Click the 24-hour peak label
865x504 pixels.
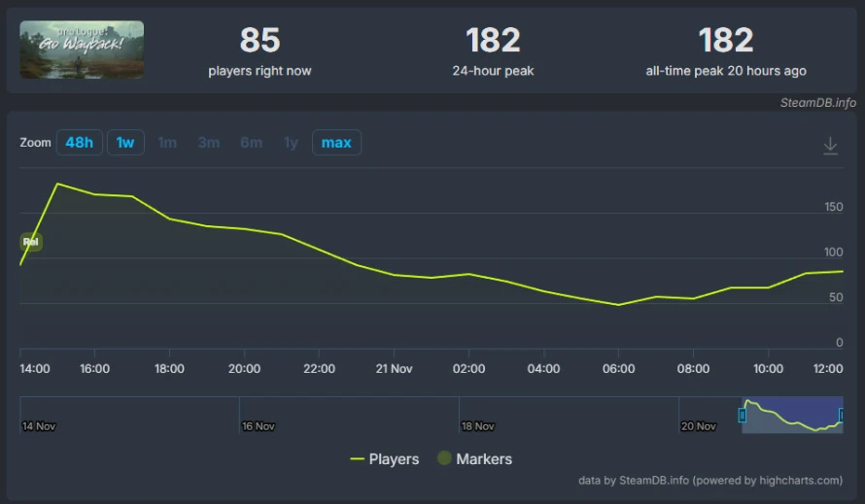click(493, 71)
